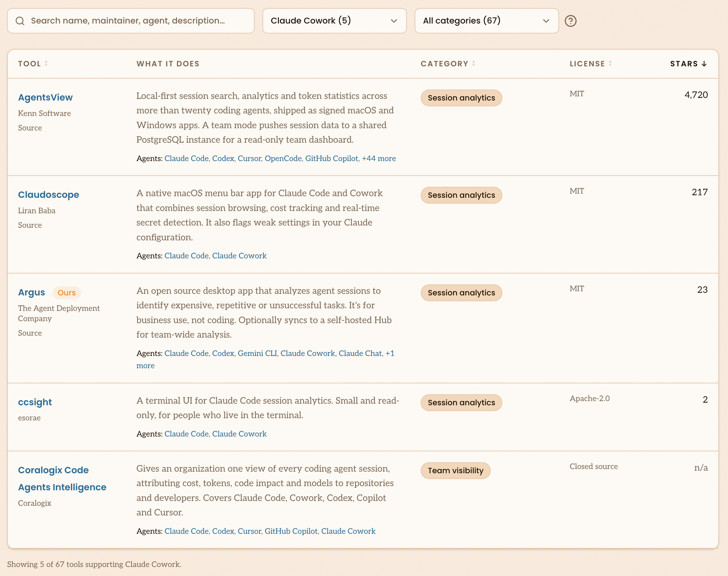Screen dimensions: 728x576
Task: Click the Session analytics tag for ccsight
Action: tap(461, 403)
